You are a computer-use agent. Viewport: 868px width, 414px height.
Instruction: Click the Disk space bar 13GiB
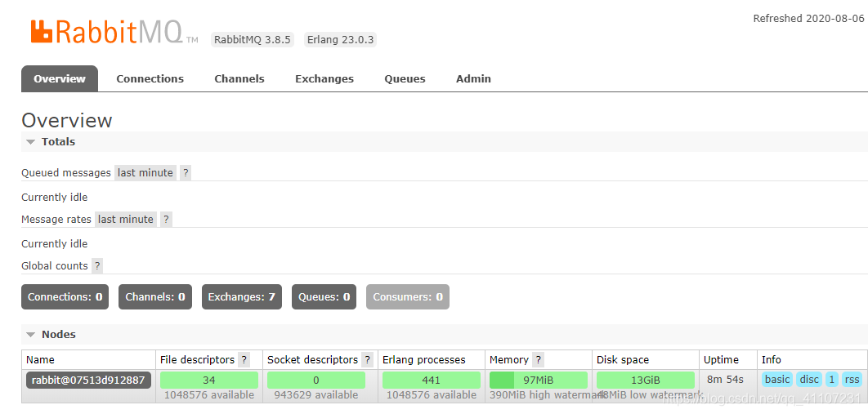[x=646, y=381]
